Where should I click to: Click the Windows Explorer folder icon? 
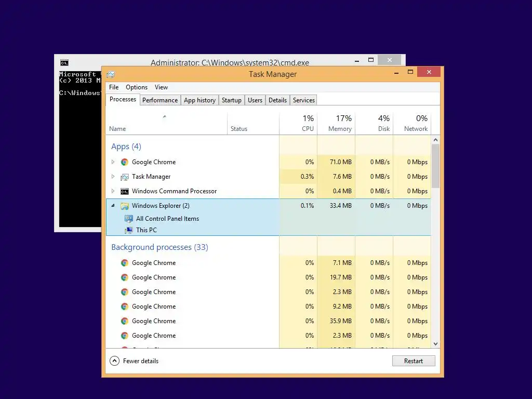pos(125,206)
